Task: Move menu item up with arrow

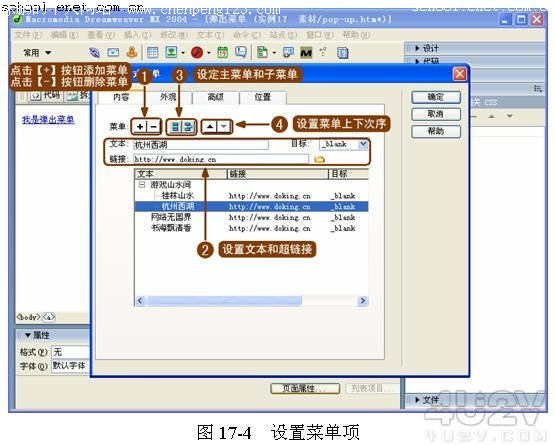Action: tap(210, 126)
